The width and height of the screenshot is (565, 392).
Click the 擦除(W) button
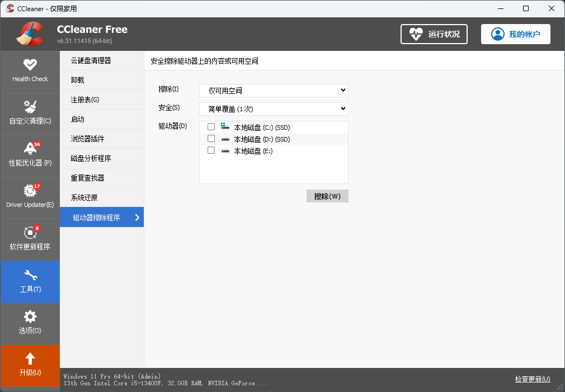(328, 196)
